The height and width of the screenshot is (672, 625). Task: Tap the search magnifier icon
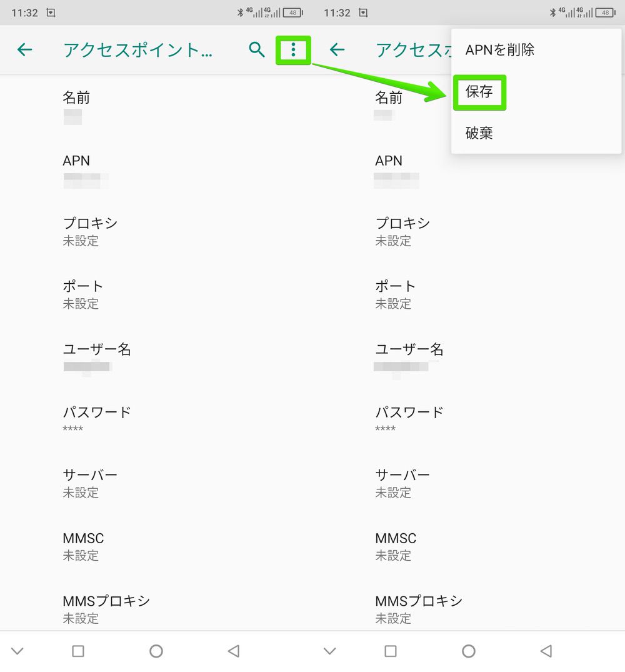(257, 50)
